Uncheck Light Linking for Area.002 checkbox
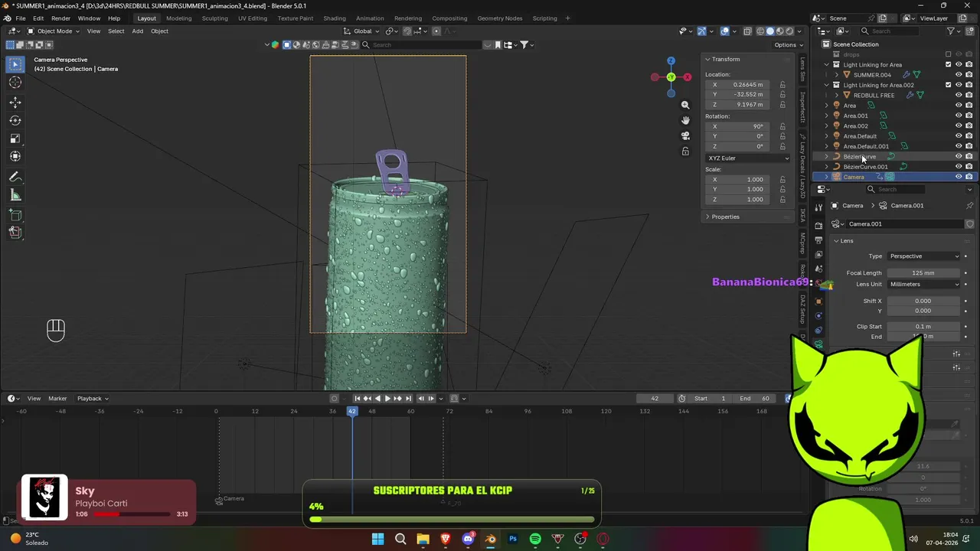Viewport: 980px width, 551px height. 949,85
